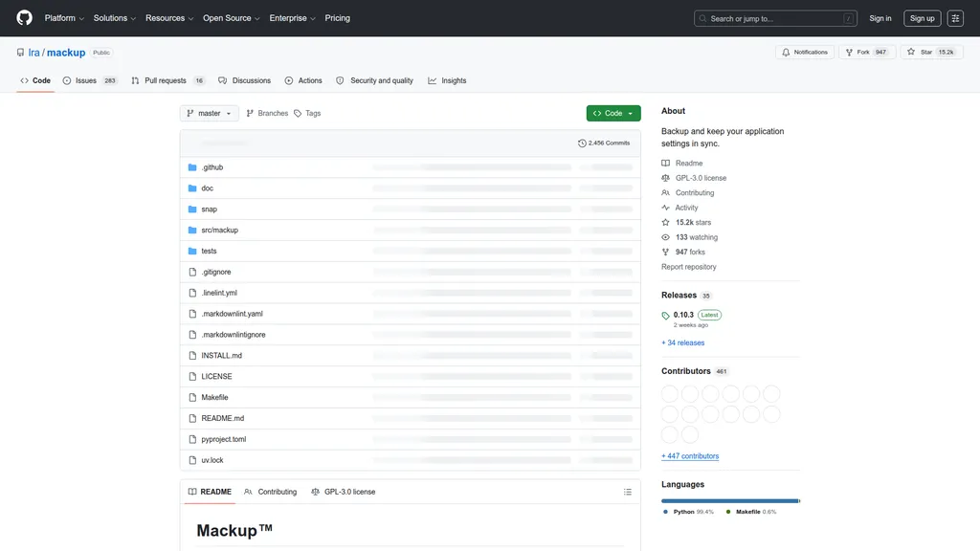The height and width of the screenshot is (551, 980).
Task: Open the master branch dropdown
Action: (210, 113)
